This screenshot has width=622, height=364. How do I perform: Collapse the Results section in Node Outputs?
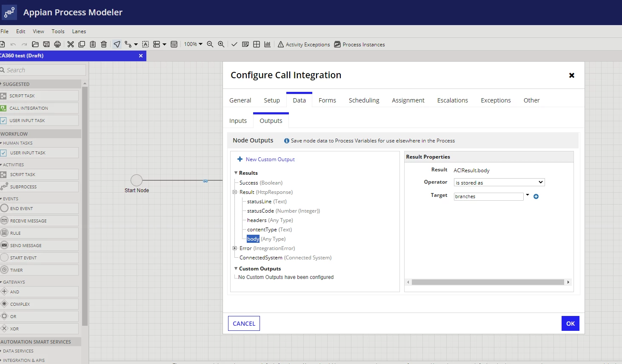pyautogui.click(x=236, y=173)
